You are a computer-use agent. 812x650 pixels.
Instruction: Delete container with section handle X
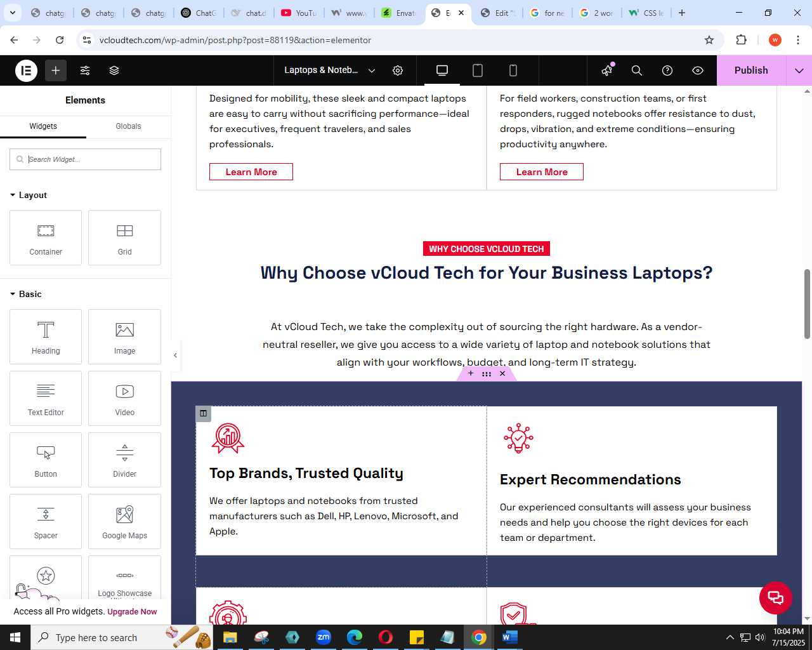(502, 374)
